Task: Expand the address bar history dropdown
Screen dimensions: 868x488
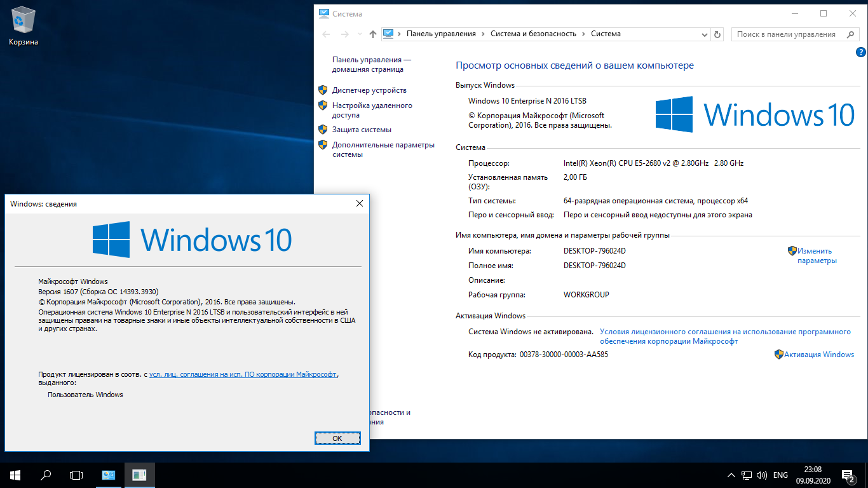Action: pyautogui.click(x=704, y=34)
